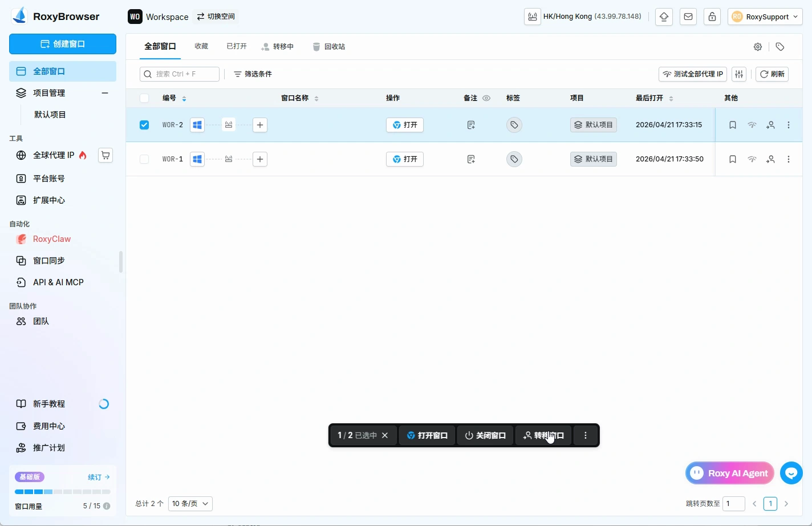
Task: Open the Roxy AI Agent
Action: pos(730,473)
